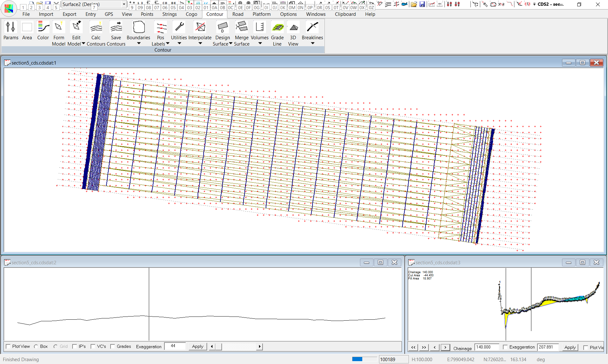Select the Box radio button
Image resolution: width=608 pixels, height=364 pixels.
pyautogui.click(x=36, y=346)
